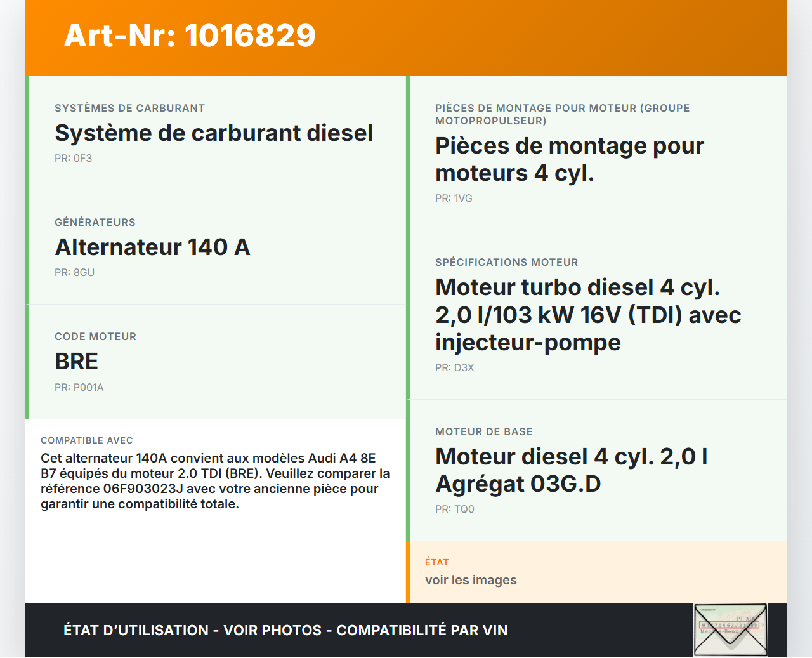This screenshot has height=658, width=812.
Task: Click the 'PR: D3X' code
Action: pyautogui.click(x=454, y=367)
